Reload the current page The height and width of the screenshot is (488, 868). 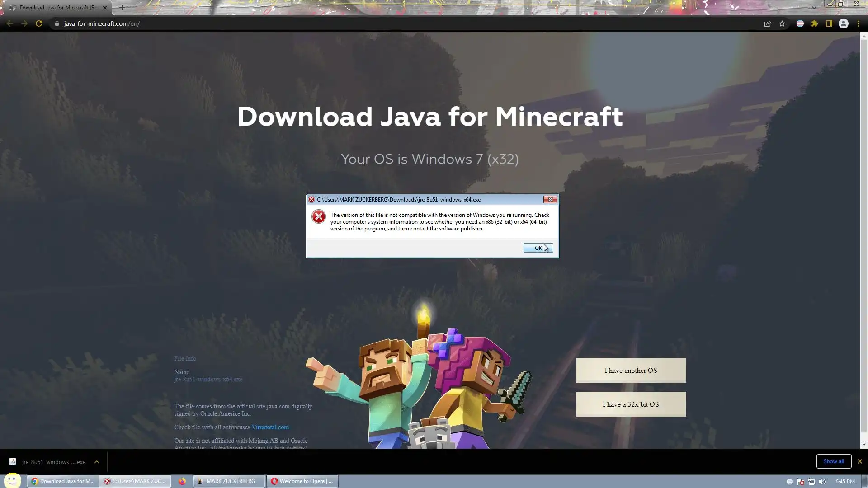(39, 23)
